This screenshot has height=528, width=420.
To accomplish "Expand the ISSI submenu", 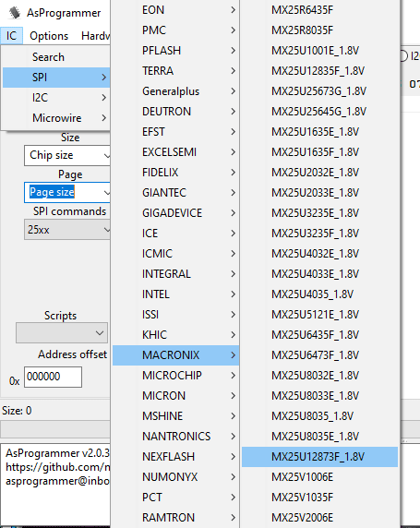I will pos(175,314).
